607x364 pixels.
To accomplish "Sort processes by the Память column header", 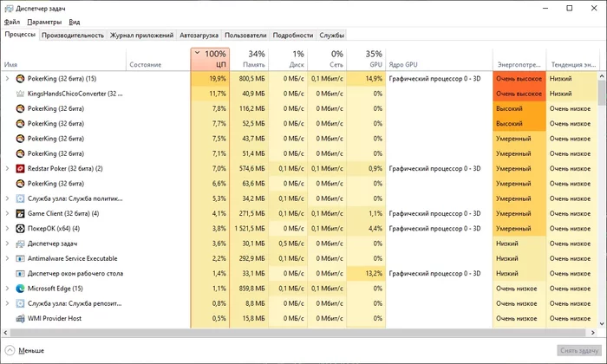I will tap(250, 59).
